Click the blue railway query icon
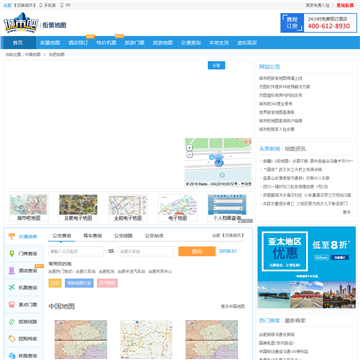This screenshot has height=360, width=360. (12, 356)
